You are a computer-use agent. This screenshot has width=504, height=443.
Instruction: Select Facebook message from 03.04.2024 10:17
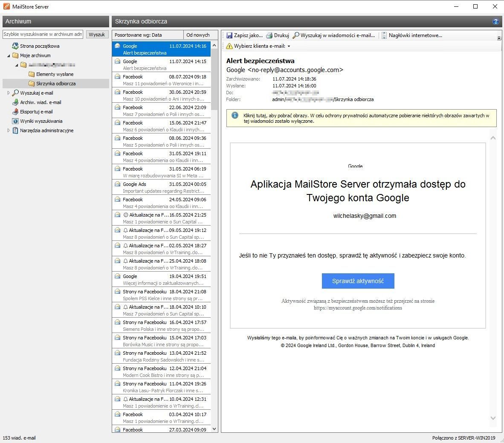pyautogui.click(x=161, y=417)
